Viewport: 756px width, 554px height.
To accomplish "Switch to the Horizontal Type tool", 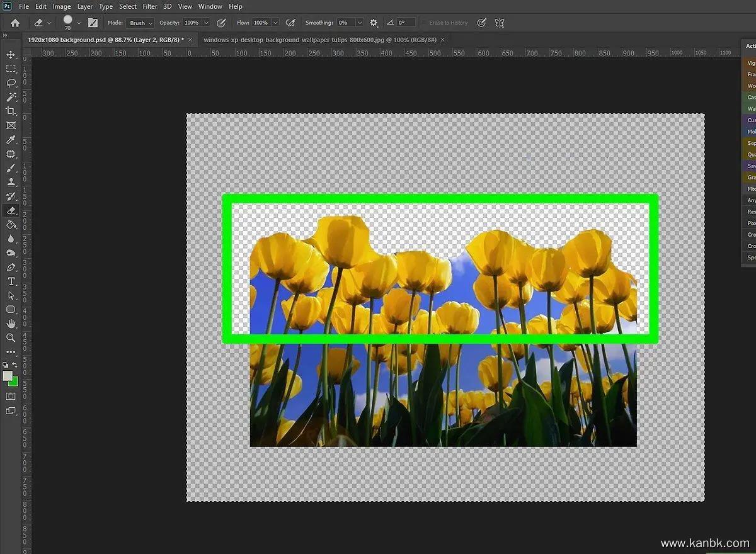I will [x=11, y=281].
